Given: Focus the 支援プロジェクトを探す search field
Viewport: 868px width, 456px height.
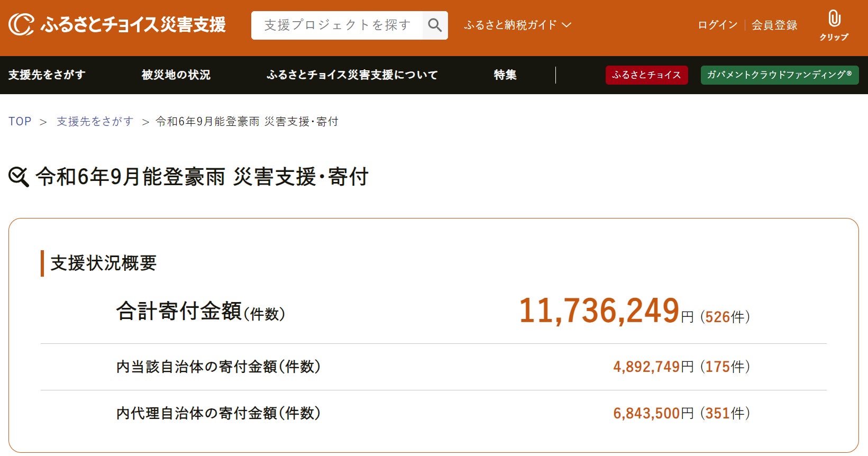Looking at the screenshot, I should click(337, 25).
